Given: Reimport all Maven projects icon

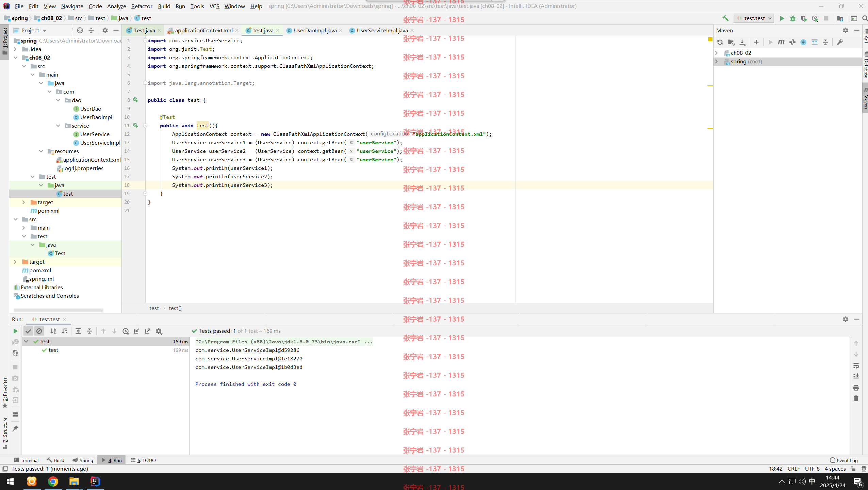Looking at the screenshot, I should click(720, 42).
